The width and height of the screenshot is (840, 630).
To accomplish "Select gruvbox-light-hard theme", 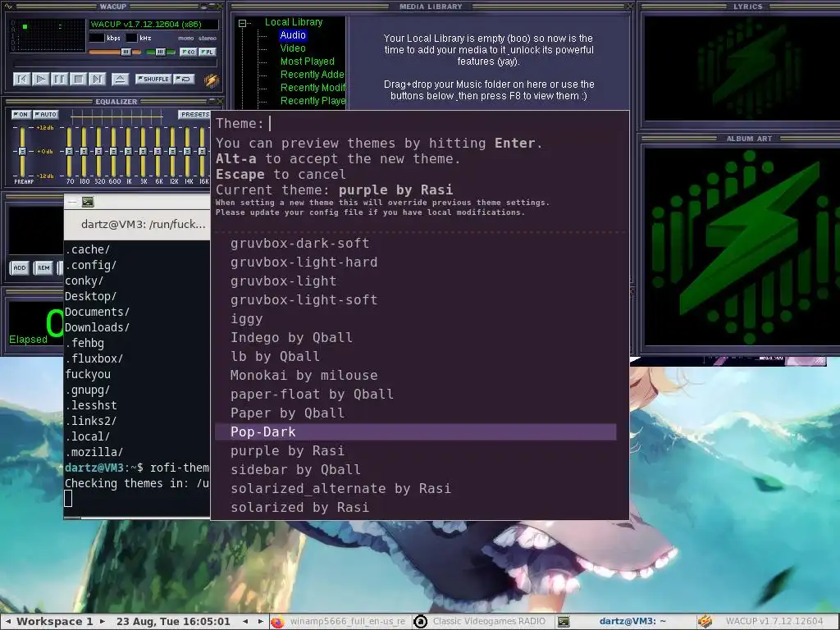I will click(416, 262).
